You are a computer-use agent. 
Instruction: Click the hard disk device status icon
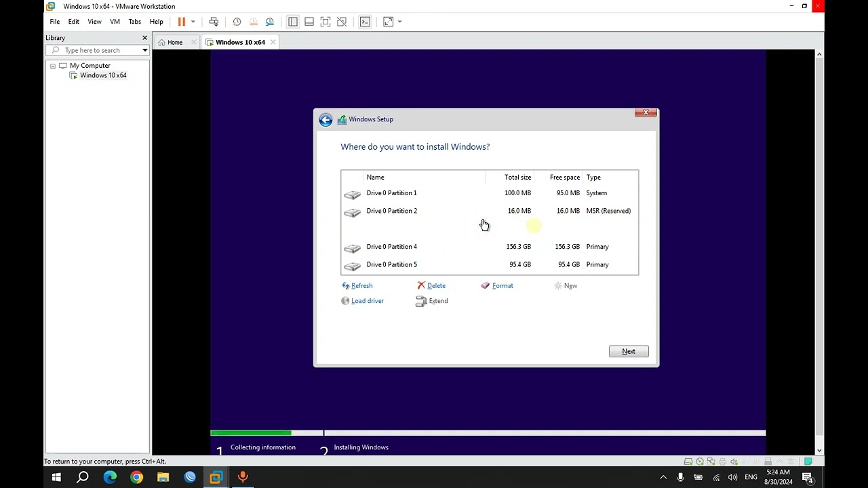688,462
